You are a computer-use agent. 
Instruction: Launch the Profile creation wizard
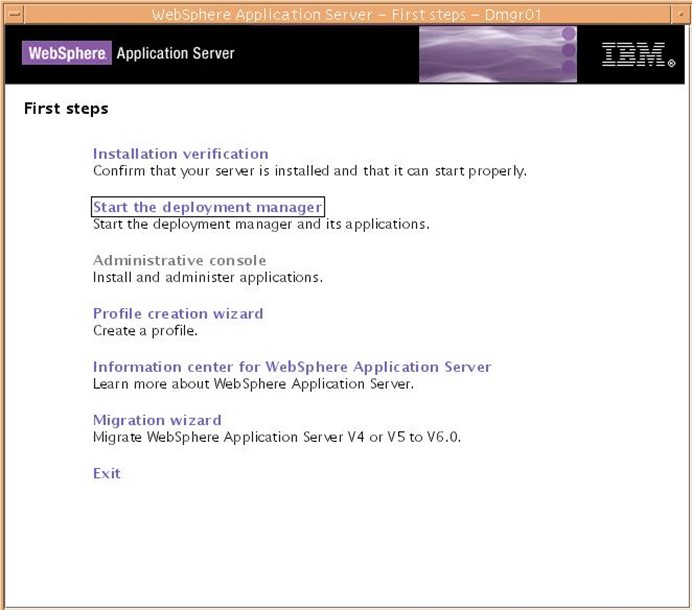point(178,313)
